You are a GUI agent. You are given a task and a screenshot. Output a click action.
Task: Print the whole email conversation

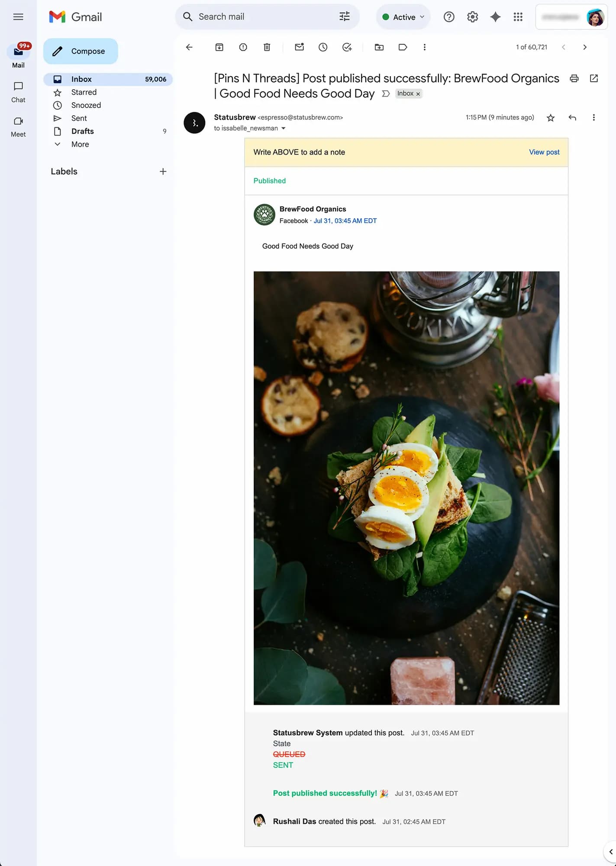(574, 78)
